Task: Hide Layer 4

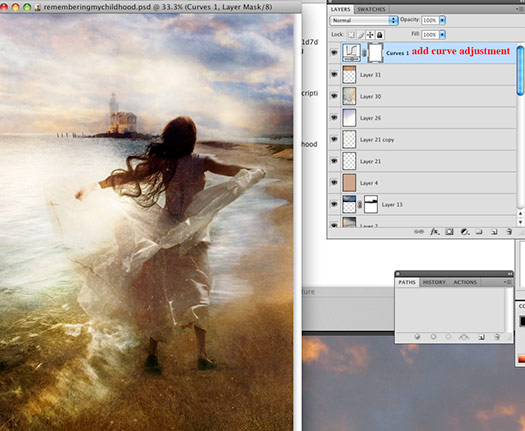Action: tap(334, 183)
